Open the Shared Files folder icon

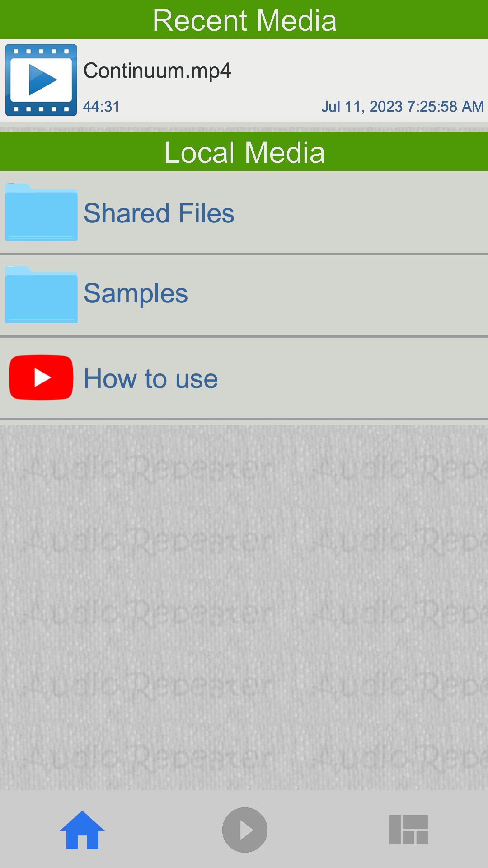coord(41,212)
